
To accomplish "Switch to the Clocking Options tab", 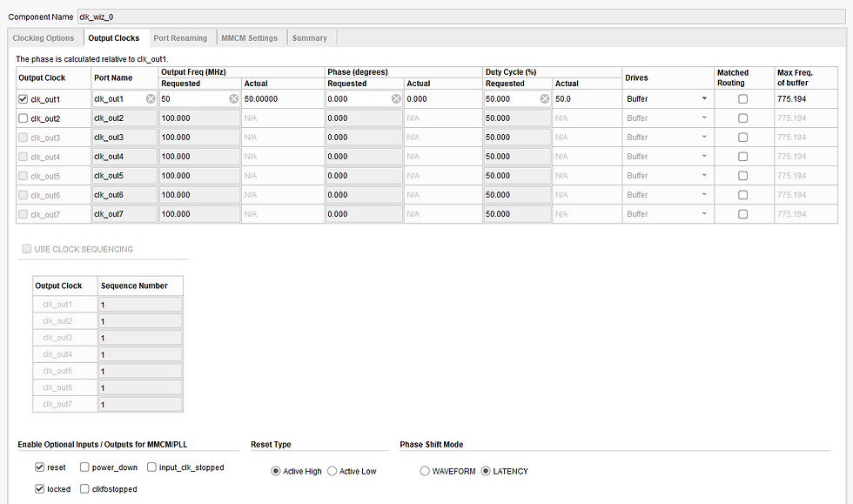I will pyautogui.click(x=44, y=38).
